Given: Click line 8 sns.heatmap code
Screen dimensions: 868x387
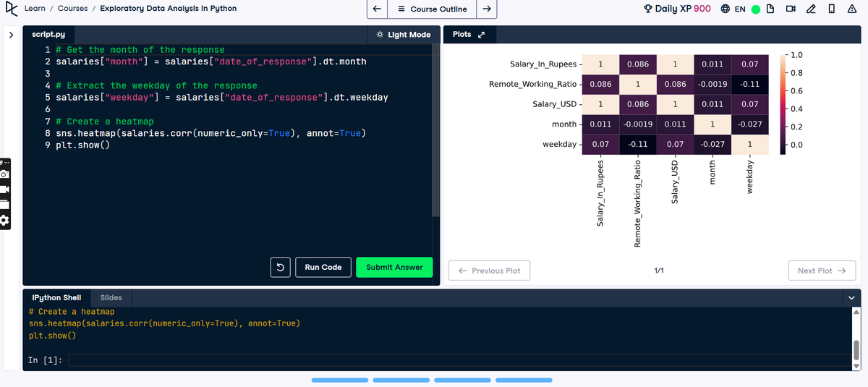Looking at the screenshot, I should point(210,133).
